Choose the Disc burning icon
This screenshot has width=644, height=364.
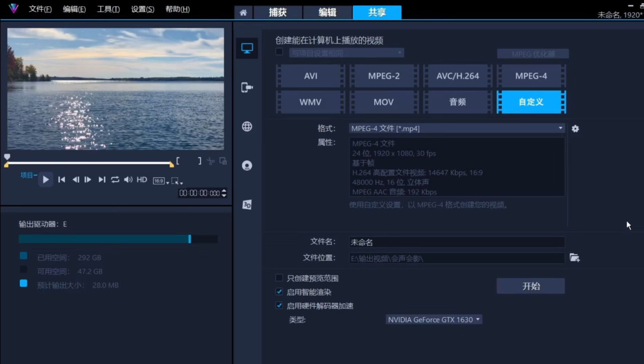[x=247, y=165]
